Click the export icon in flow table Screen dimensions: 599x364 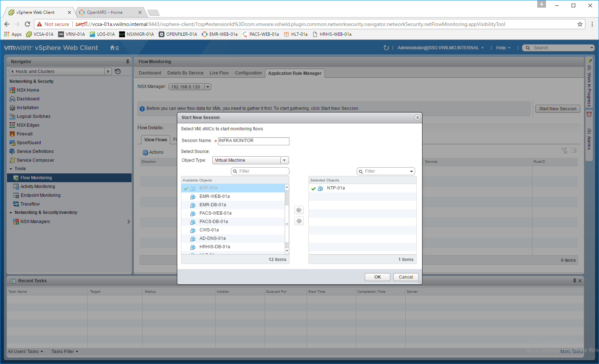point(574,150)
